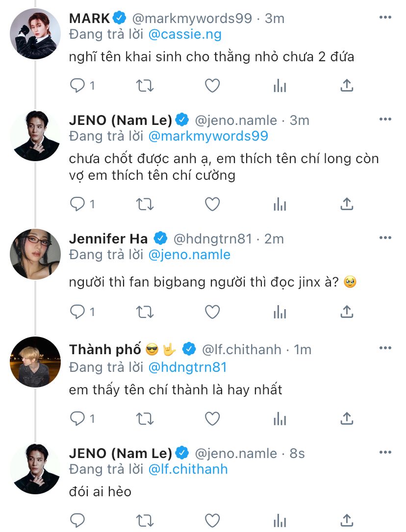
Task: Open MARK's profile avatar
Action: point(35,34)
